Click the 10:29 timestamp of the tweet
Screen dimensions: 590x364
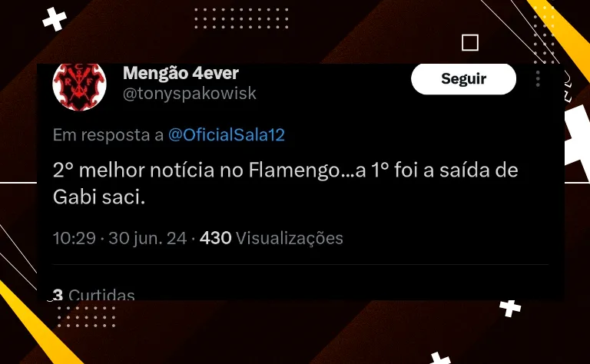pyautogui.click(x=74, y=238)
